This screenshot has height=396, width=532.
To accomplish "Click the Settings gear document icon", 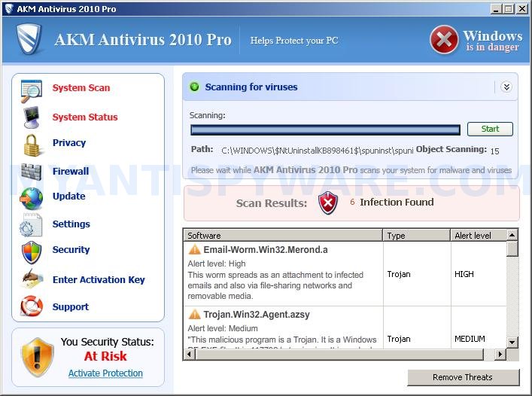I will [31, 225].
